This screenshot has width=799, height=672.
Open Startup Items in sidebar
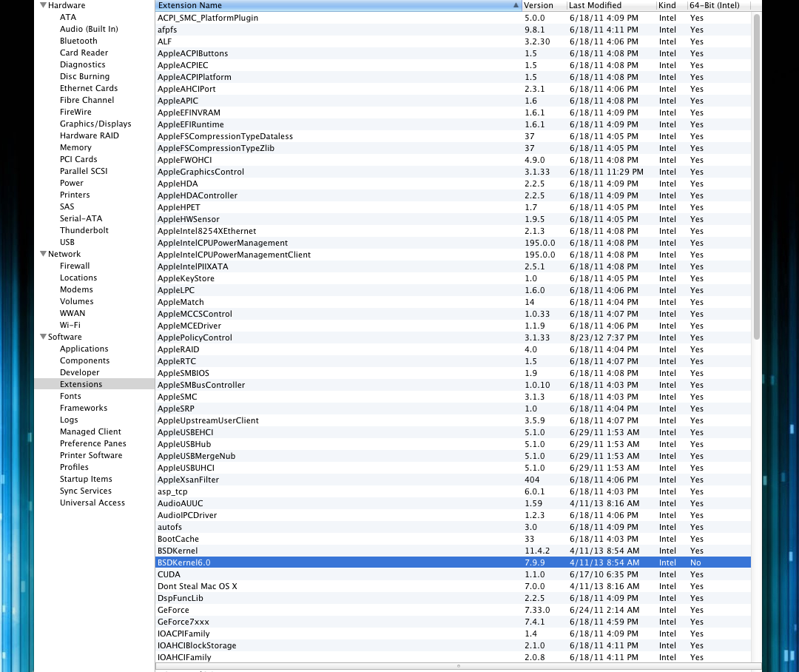click(86, 479)
